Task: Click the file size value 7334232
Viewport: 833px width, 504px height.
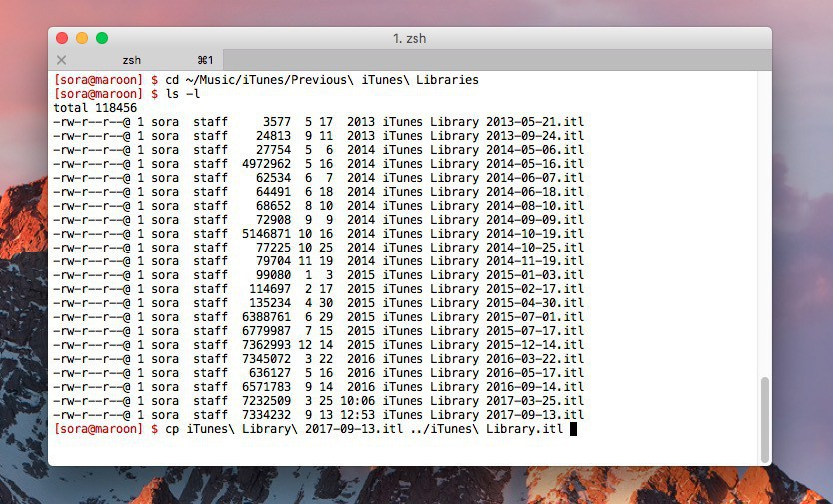Action: 266,415
